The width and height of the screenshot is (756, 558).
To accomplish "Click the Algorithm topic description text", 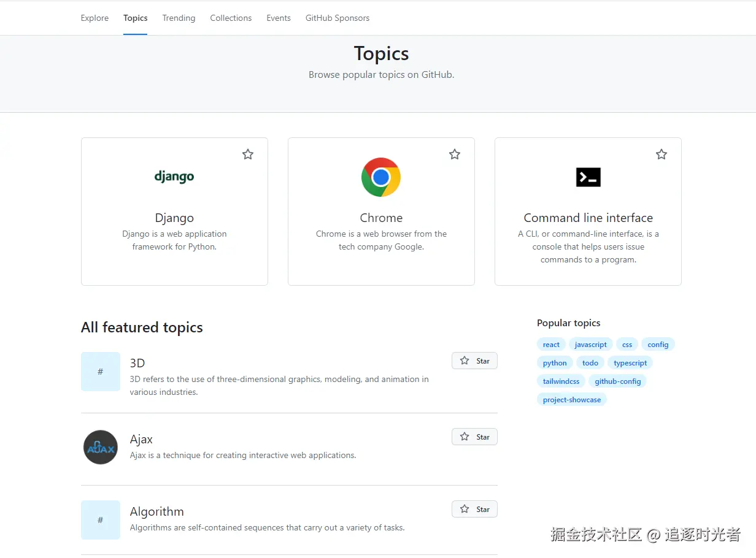I will (267, 527).
